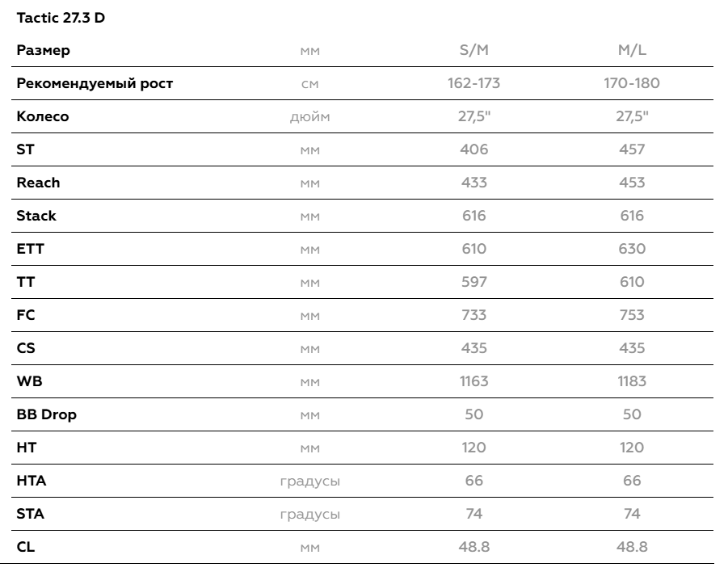The width and height of the screenshot is (728, 576).
Task: Select the ETT value 630
Action: [x=632, y=249]
